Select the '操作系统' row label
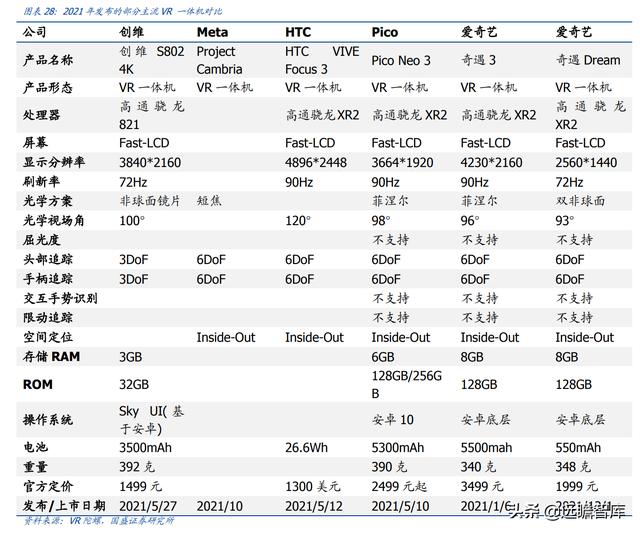 (48, 420)
